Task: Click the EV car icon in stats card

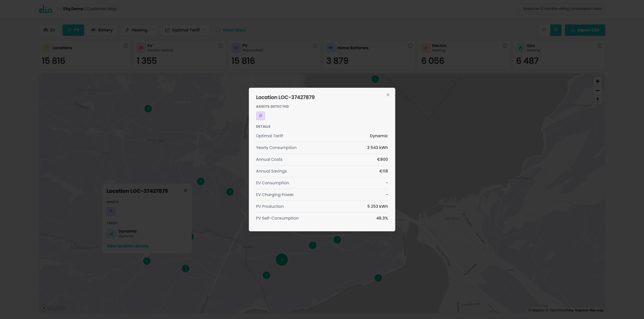Action: 141,48
